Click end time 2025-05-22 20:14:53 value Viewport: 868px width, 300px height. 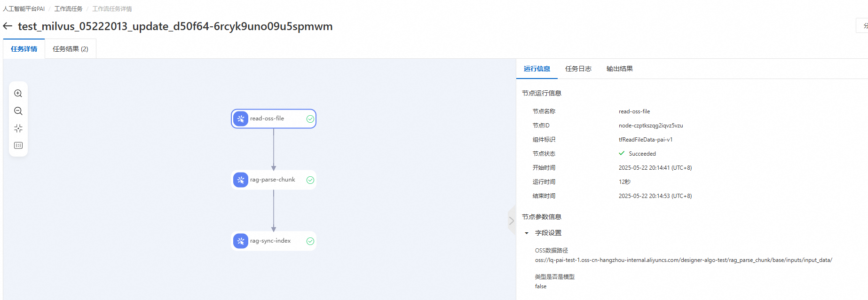(x=655, y=196)
